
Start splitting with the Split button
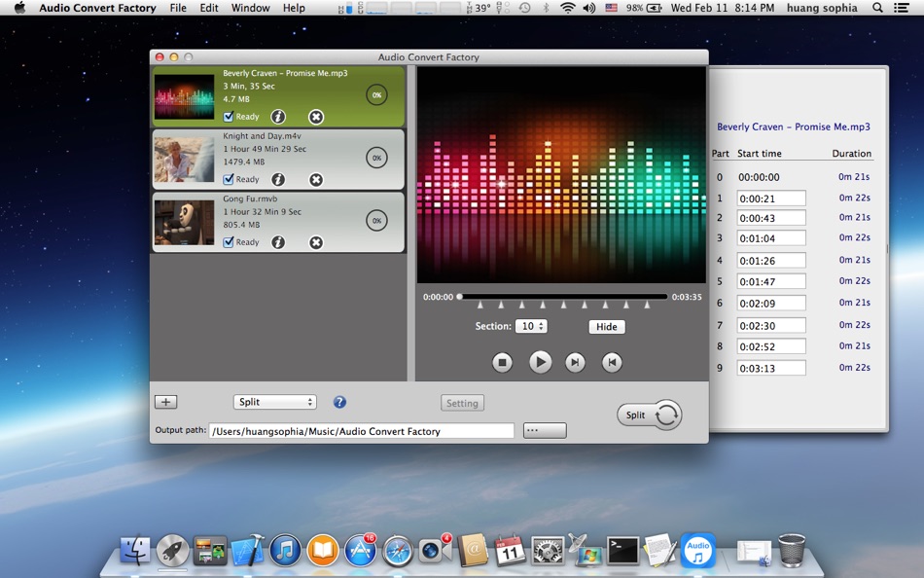[x=650, y=415]
